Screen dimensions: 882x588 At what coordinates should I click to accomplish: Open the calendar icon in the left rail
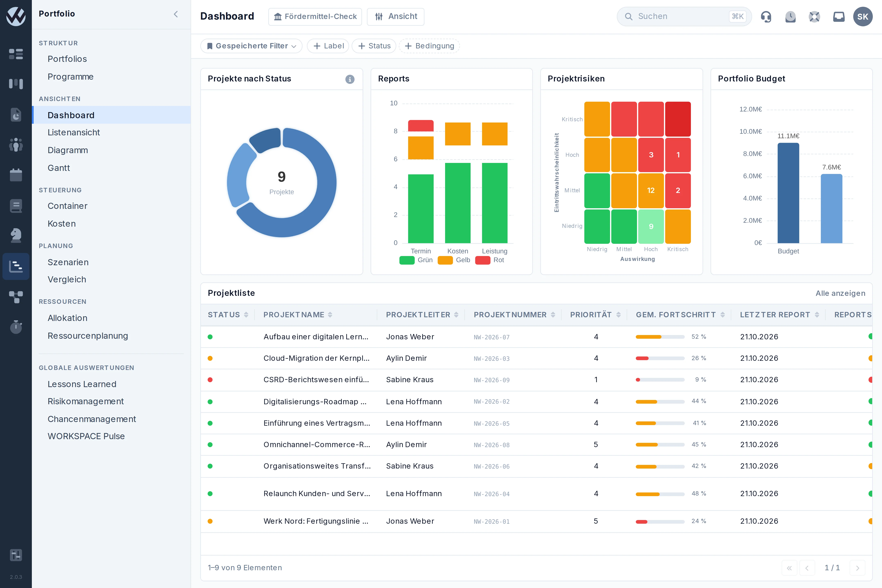click(x=16, y=175)
